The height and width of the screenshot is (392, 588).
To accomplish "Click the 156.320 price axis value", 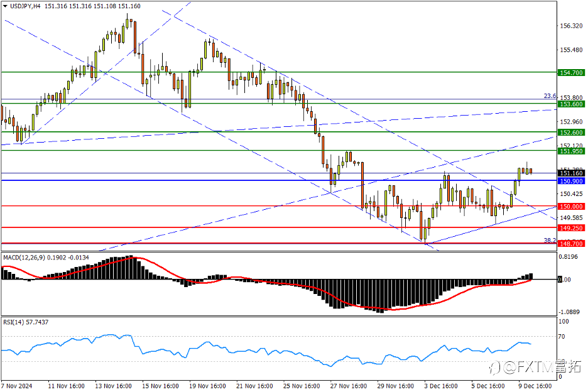I will click(571, 26).
